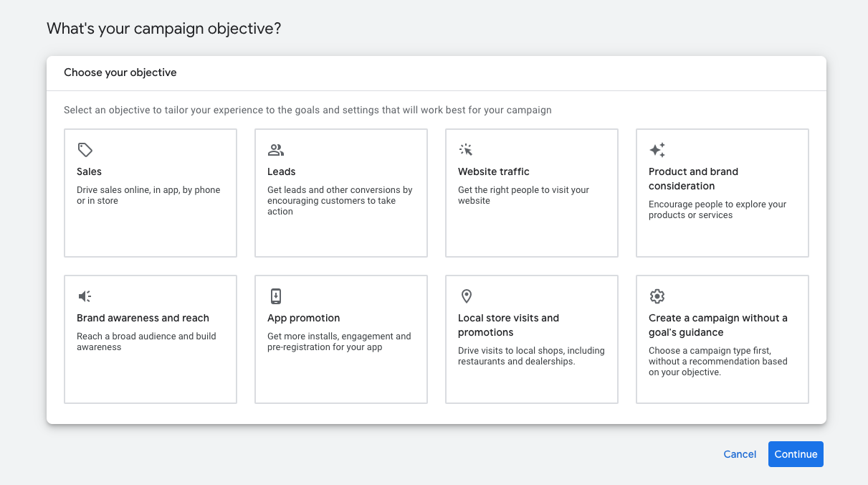The image size is (868, 485).
Task: Click the Cancel link
Action: tap(740, 454)
